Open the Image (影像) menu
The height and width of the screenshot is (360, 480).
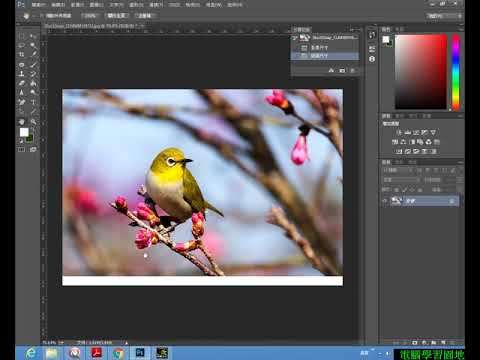tap(77, 5)
